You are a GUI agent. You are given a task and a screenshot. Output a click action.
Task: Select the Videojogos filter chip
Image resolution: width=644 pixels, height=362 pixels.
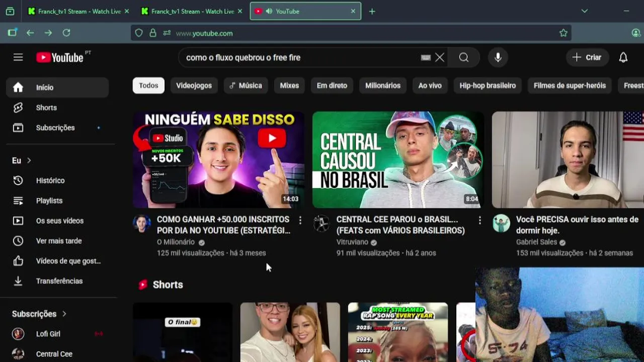coord(194,85)
